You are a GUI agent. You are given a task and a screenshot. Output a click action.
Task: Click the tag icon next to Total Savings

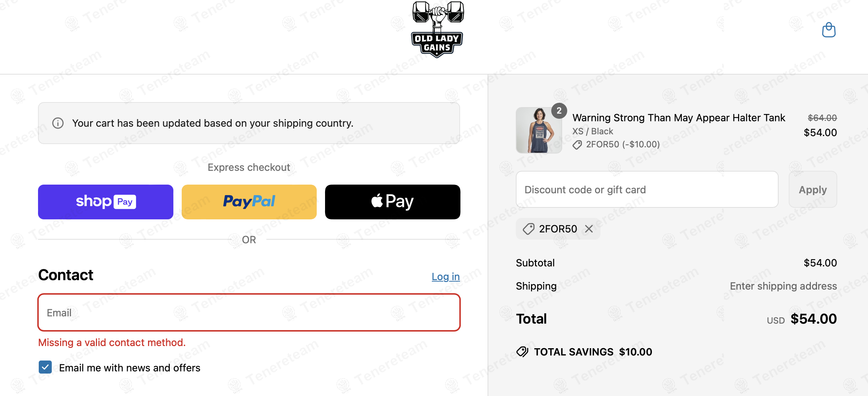[x=522, y=351]
